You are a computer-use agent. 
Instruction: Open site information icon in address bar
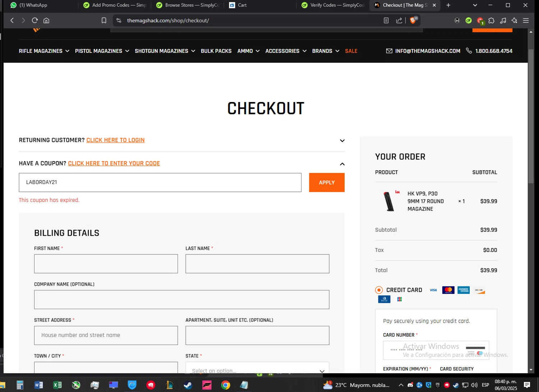click(119, 20)
